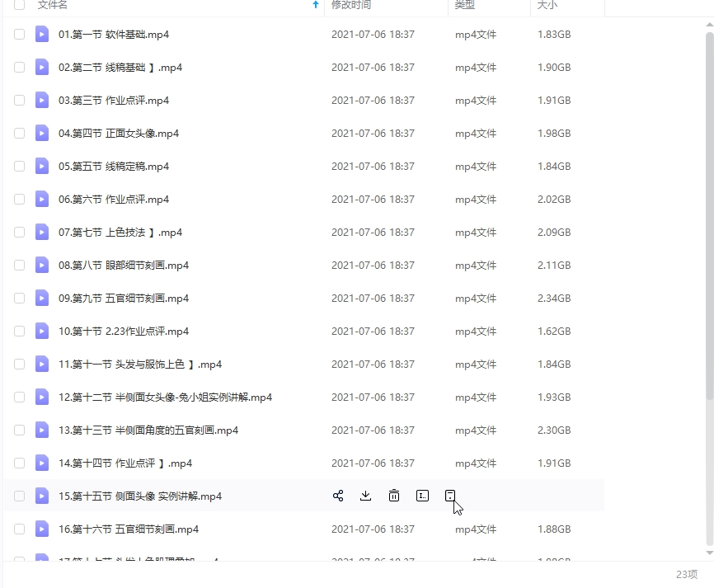Open file 05.第五节 线稿定稿.mp4

pos(114,167)
